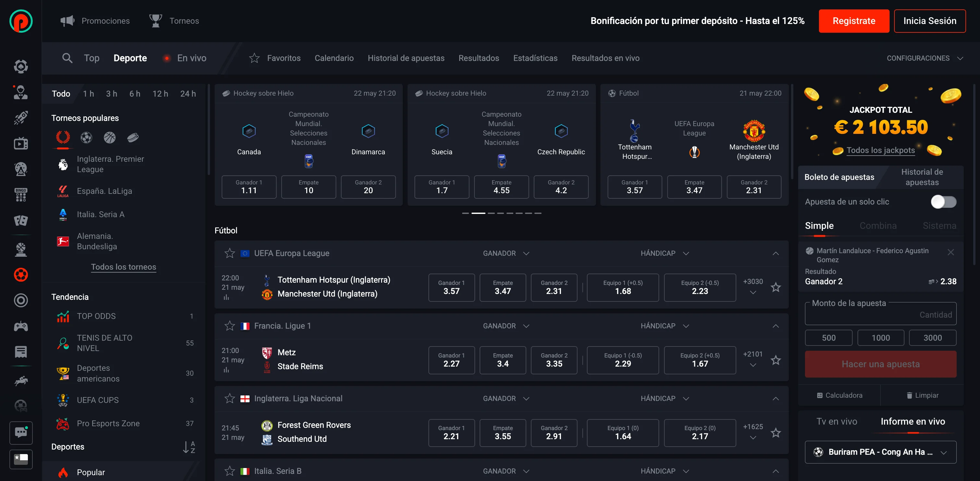
Task: Click the site logo icon
Action: [x=21, y=21]
